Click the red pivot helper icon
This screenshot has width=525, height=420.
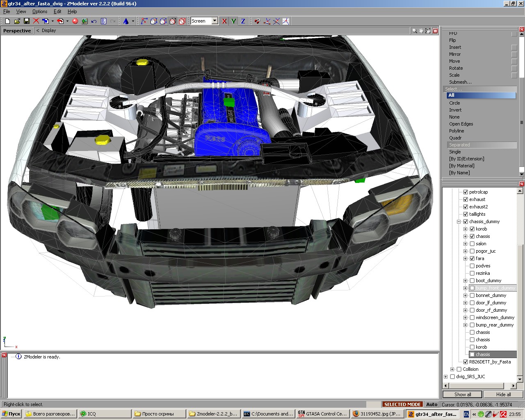click(257, 21)
